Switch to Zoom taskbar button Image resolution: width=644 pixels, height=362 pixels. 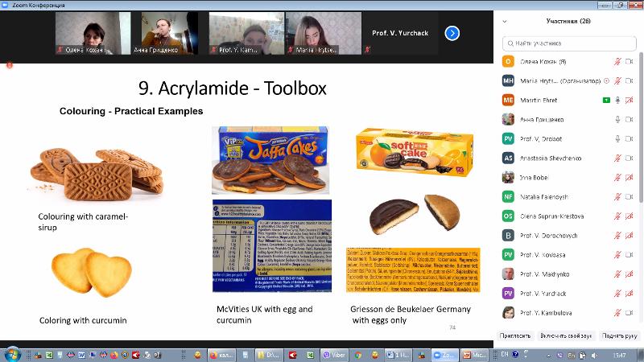444,355
